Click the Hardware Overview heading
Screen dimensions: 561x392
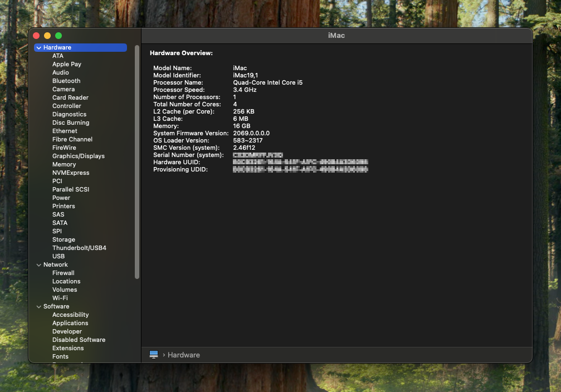181,53
